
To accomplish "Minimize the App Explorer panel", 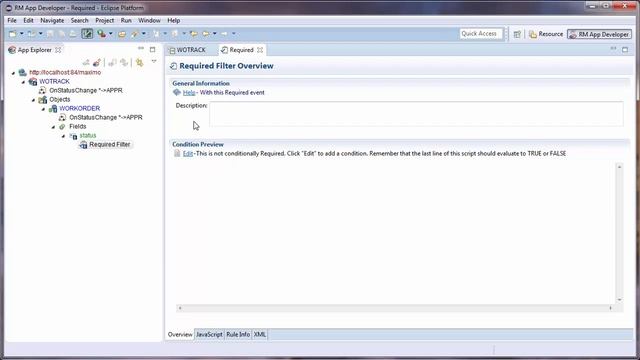I will (141, 49).
